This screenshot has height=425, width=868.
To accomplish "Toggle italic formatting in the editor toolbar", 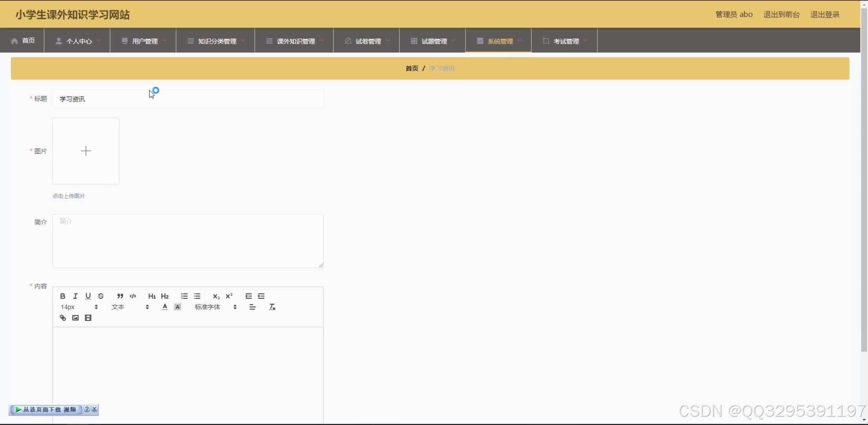I will (x=75, y=296).
